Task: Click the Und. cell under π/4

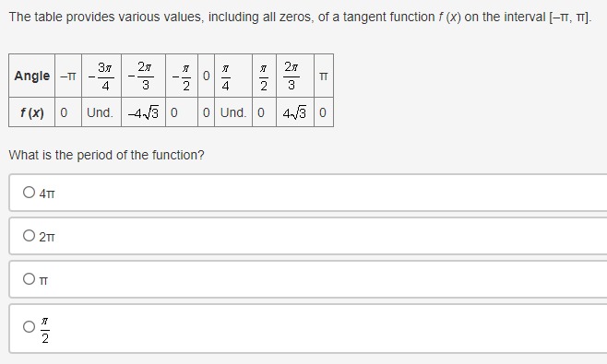Action: (x=233, y=112)
